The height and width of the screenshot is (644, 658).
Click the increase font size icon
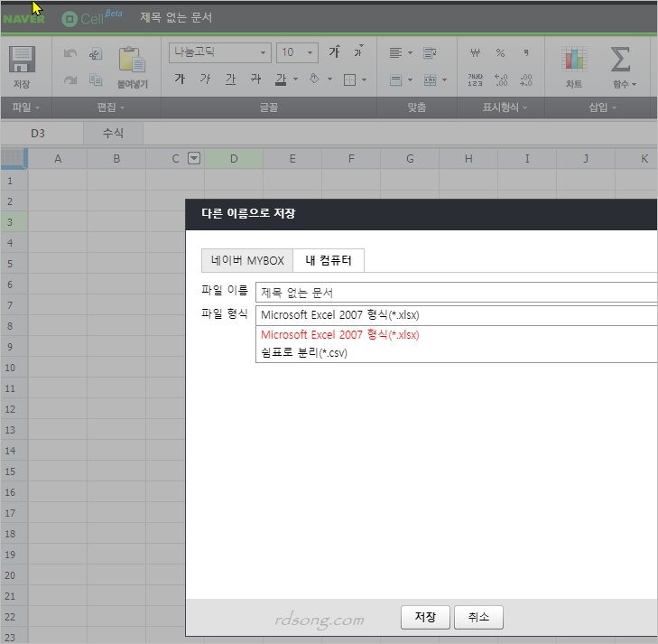(x=335, y=52)
